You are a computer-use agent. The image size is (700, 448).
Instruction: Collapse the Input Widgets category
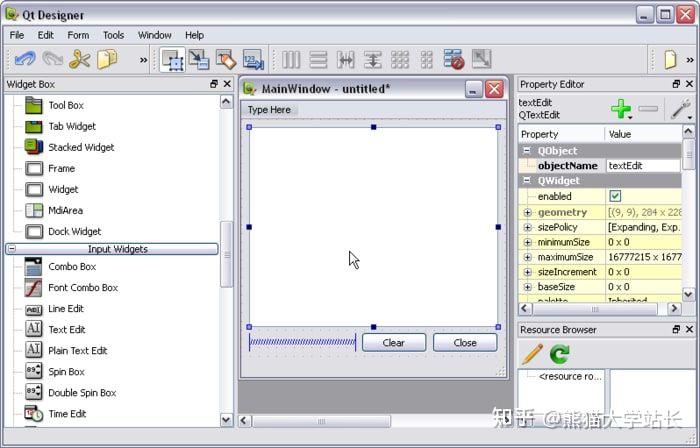pos(12,249)
